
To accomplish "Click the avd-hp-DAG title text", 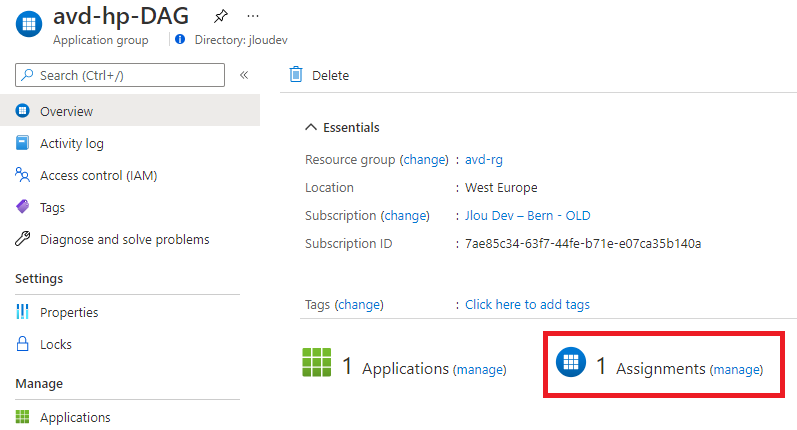I will coord(121,16).
